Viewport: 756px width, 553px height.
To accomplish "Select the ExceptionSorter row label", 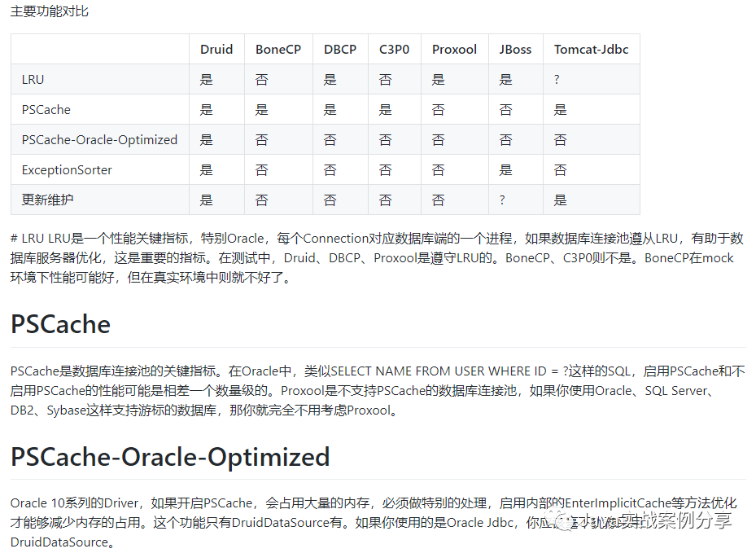I will coord(67,170).
